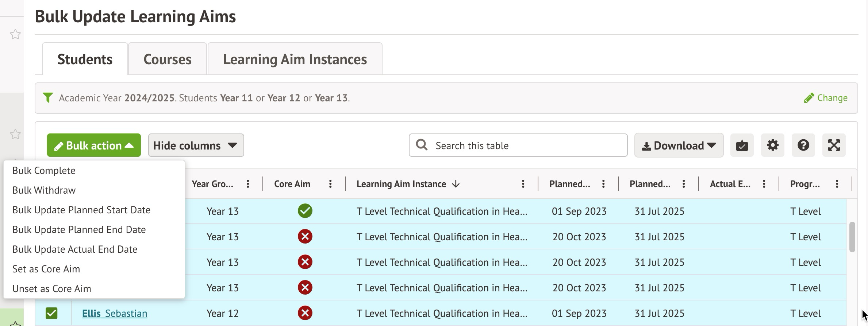Image resolution: width=868 pixels, height=326 pixels.
Task: Click the pencil Change filter icon
Action: pos(809,98)
